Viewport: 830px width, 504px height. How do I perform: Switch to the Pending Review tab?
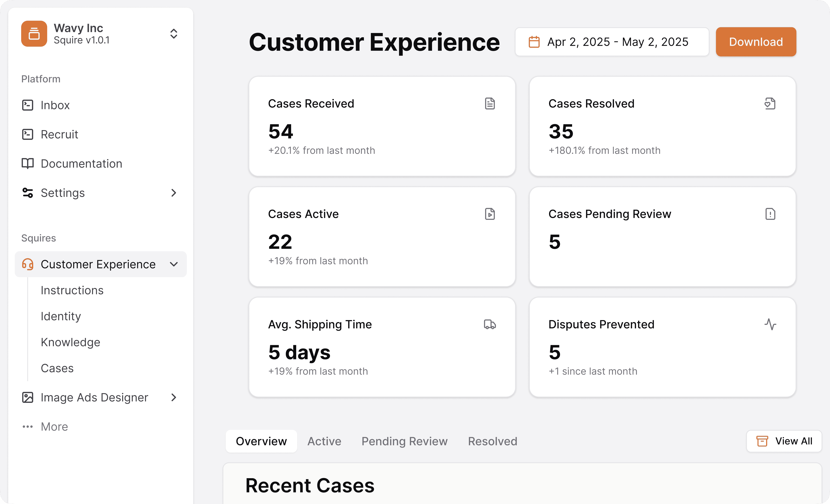point(404,441)
